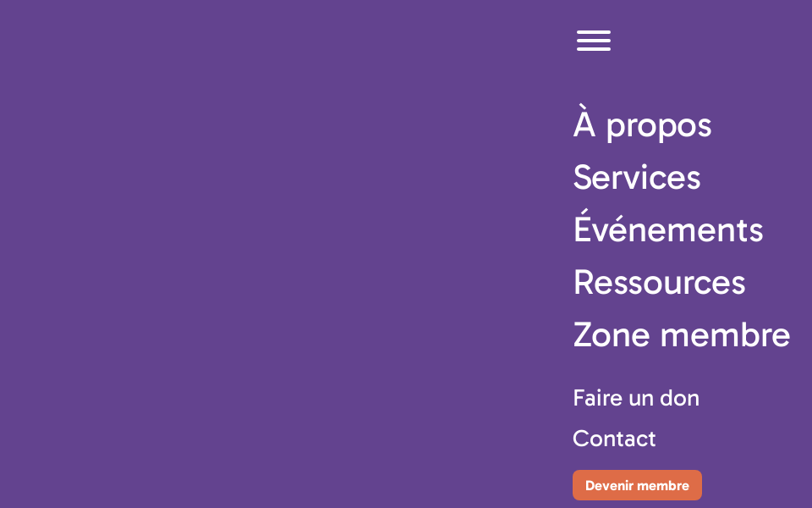Click the Zone membre menu link
The image size is (812, 508).
(681, 335)
